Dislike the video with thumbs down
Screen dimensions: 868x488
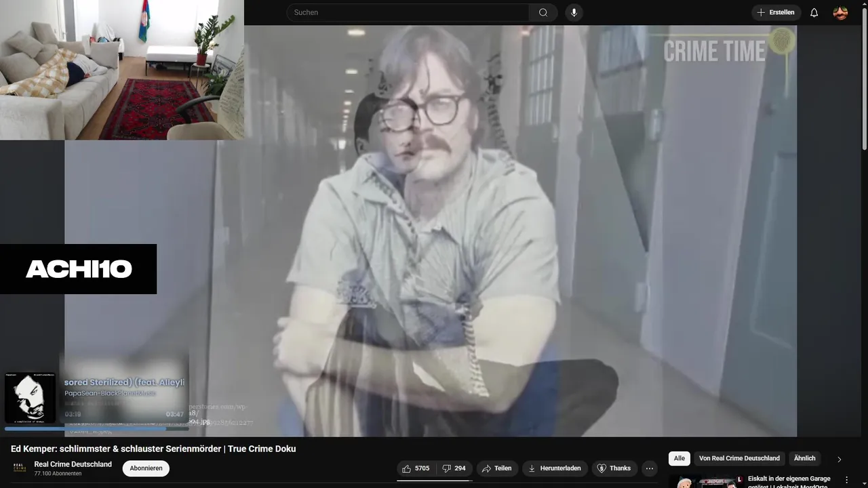click(x=454, y=468)
